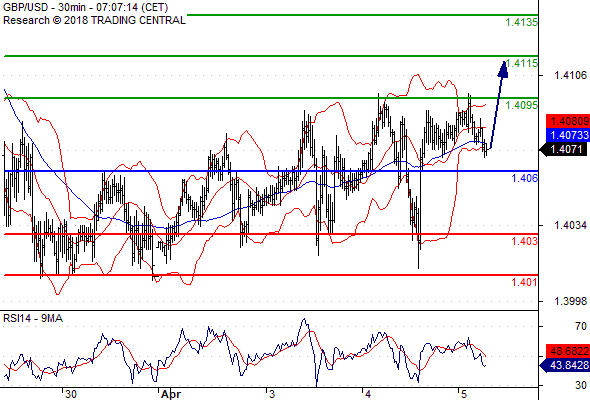Click the 1.4135 resistance level label

(x=522, y=23)
